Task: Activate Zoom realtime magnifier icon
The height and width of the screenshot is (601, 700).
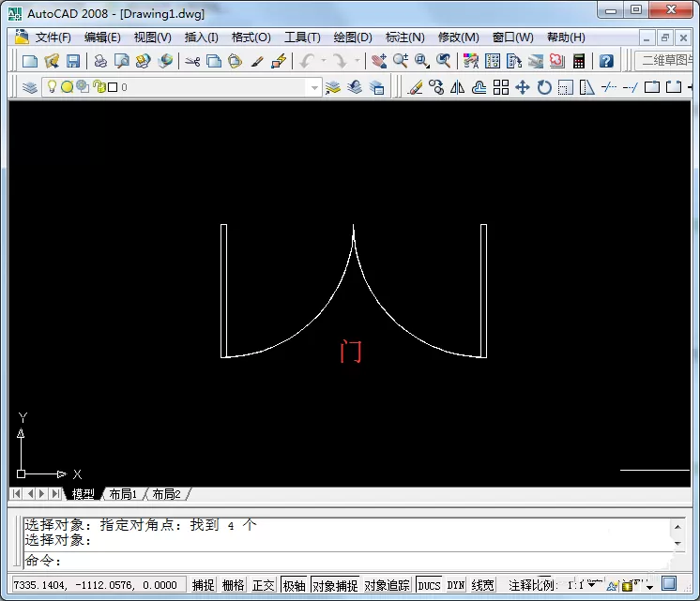Action: click(x=401, y=61)
